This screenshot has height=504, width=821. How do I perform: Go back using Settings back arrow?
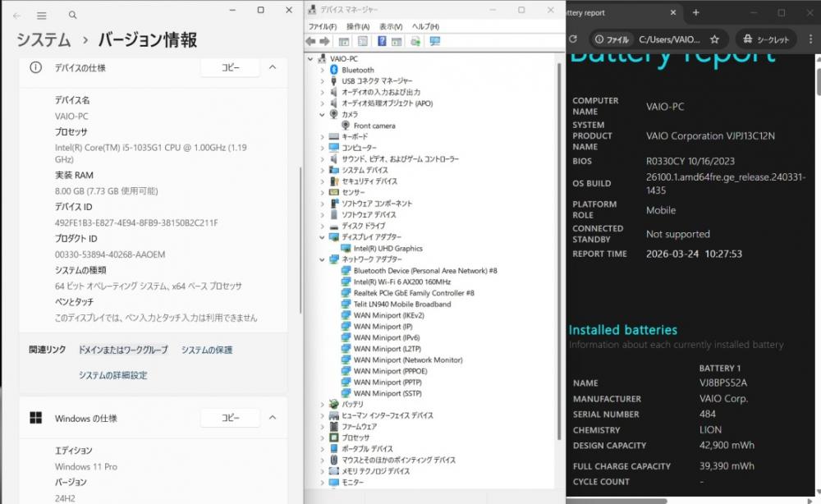(16, 16)
